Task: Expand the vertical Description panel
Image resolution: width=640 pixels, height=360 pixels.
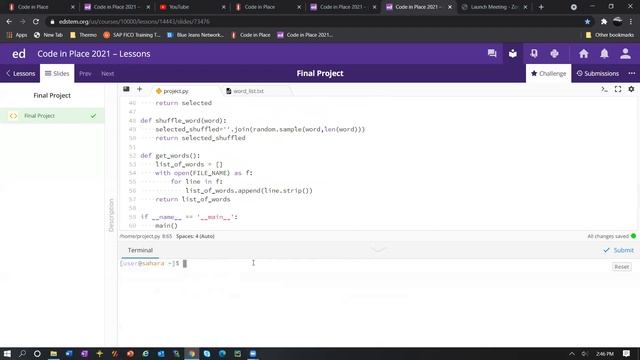Action: [x=111, y=215]
